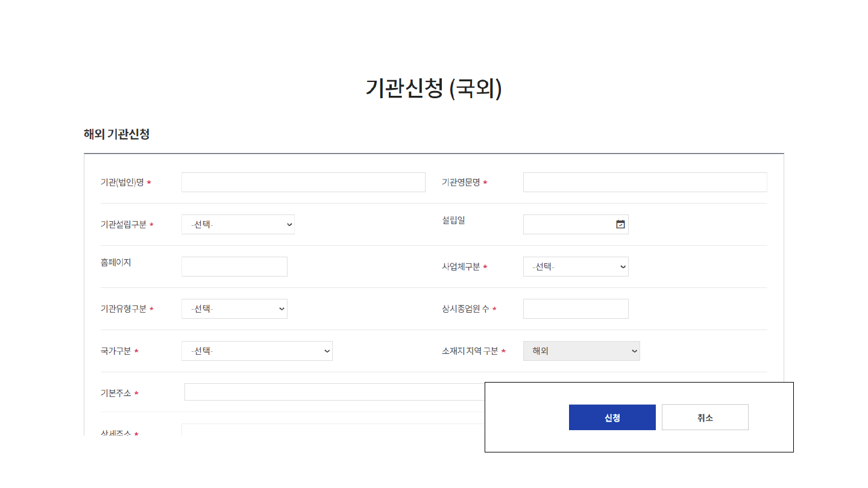
Task: Click the 기관신청 (국외) page title
Action: click(434, 89)
